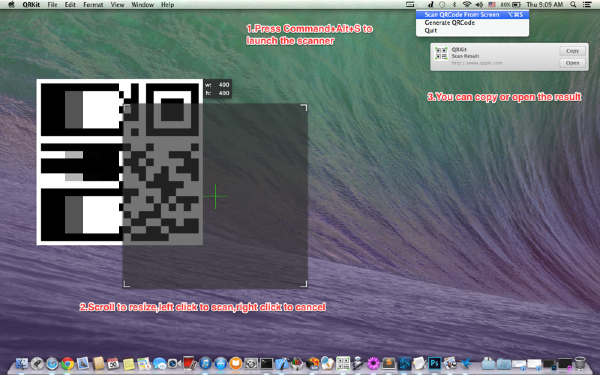
Task: Click the QRKit menu bar status icon
Action: pyautogui.click(x=421, y=5)
